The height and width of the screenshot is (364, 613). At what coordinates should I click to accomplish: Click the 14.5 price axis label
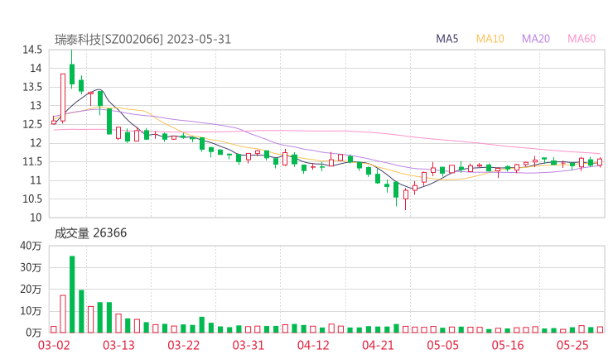coord(32,50)
